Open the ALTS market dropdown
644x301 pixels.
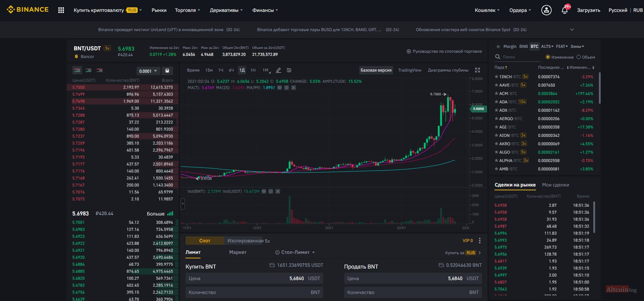(x=547, y=46)
